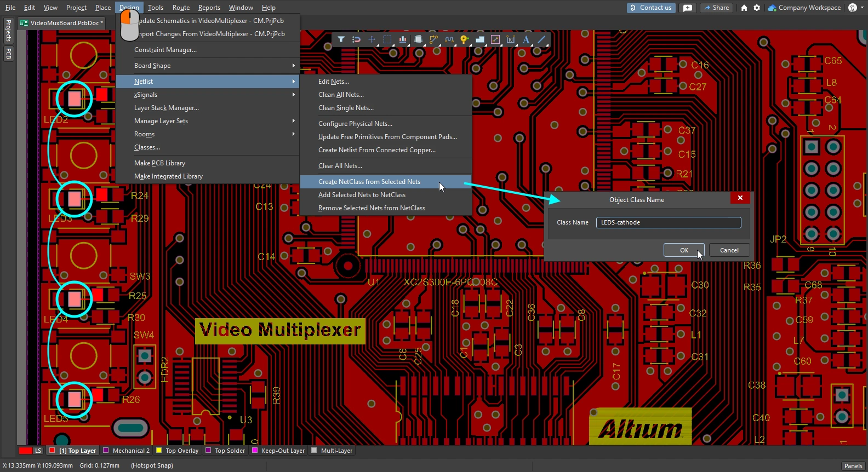
Task: Click the selection filter funnel icon
Action: 341,39
